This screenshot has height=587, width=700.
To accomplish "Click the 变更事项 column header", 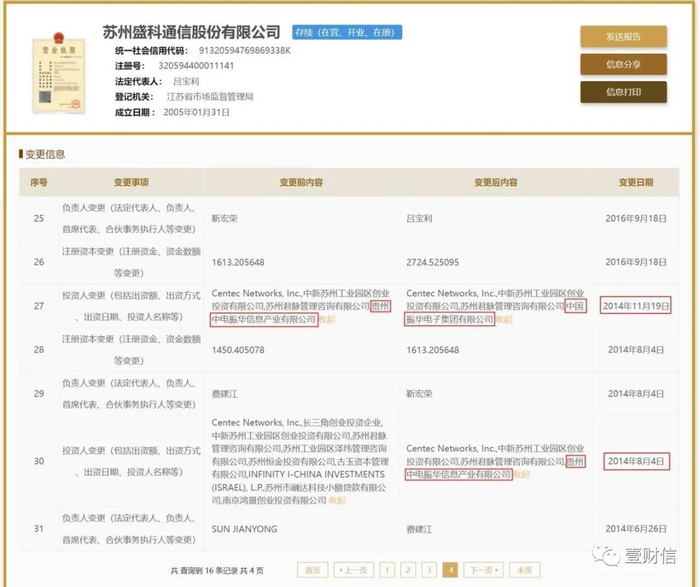I will (x=131, y=182).
